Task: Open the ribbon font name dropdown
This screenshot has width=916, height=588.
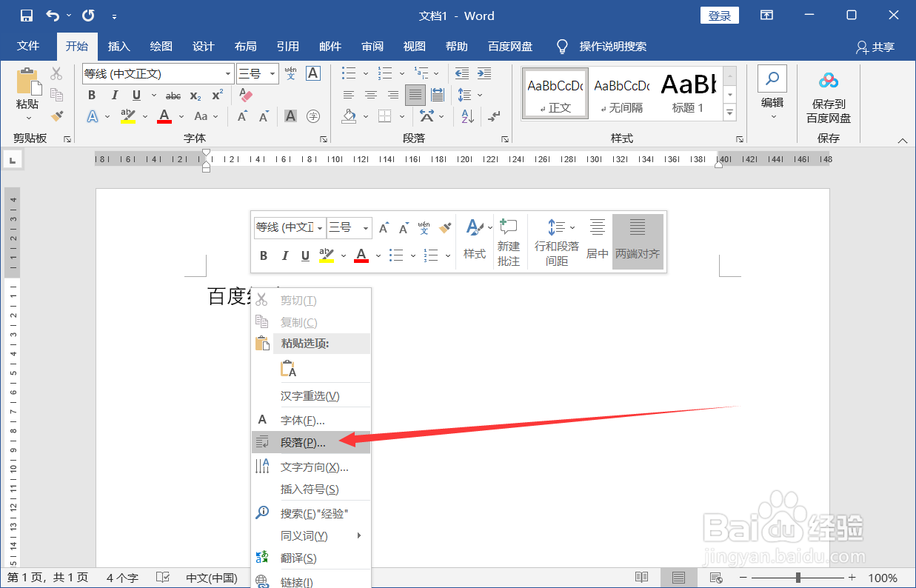Action: [228, 73]
